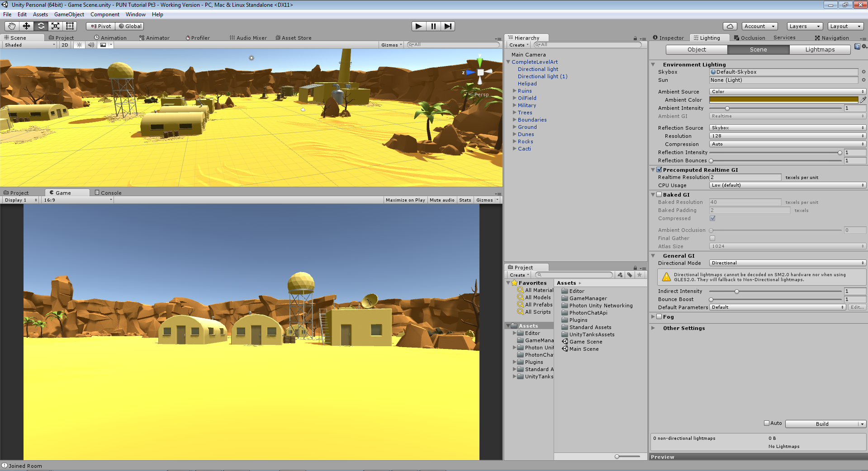Toggle Stats overlay in Game view
Screen dimensions: 868x471
click(465, 200)
